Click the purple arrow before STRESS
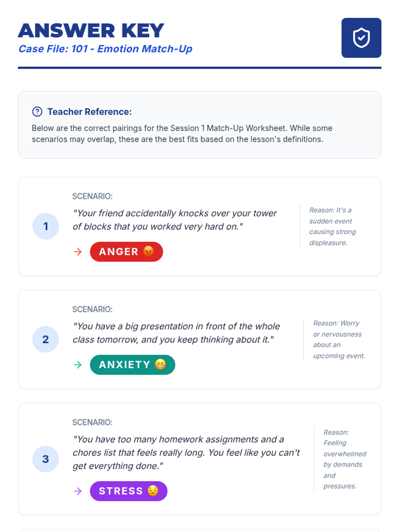 (78, 491)
